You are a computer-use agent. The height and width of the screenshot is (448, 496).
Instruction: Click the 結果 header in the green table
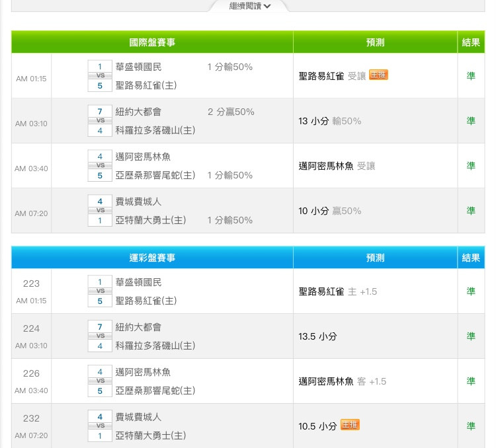[471, 42]
